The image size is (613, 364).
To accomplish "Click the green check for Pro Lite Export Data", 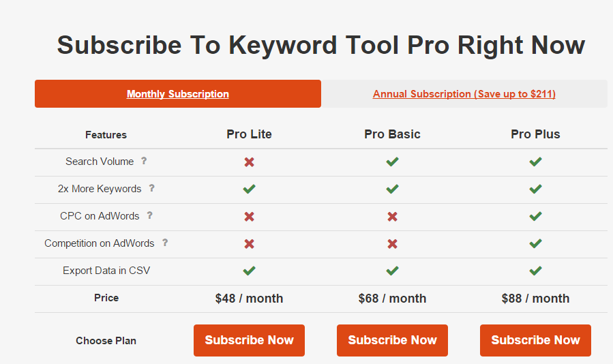I will [250, 271].
